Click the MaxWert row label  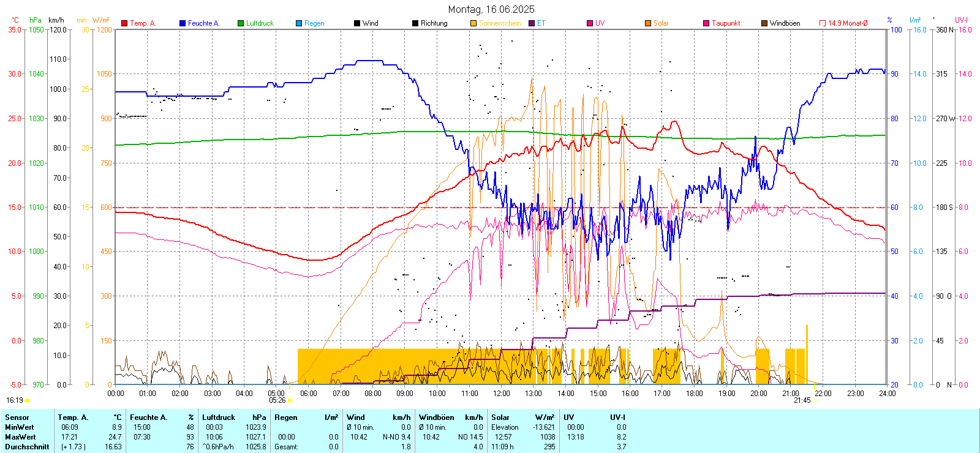tap(20, 437)
